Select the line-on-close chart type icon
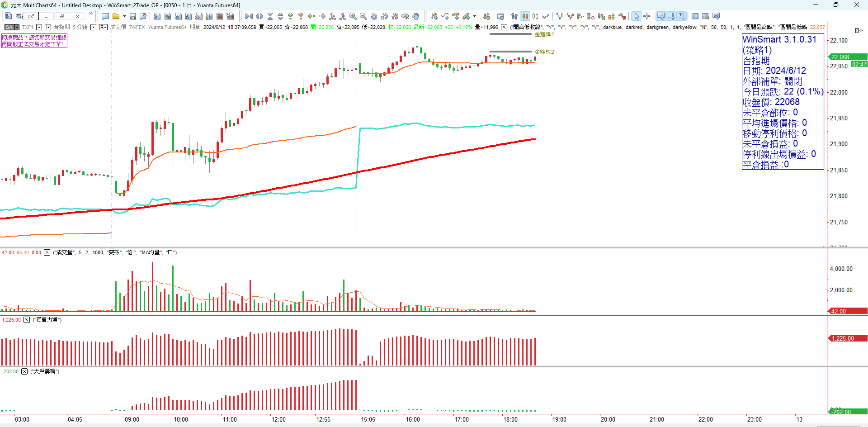The image size is (868, 427). tap(546, 16)
